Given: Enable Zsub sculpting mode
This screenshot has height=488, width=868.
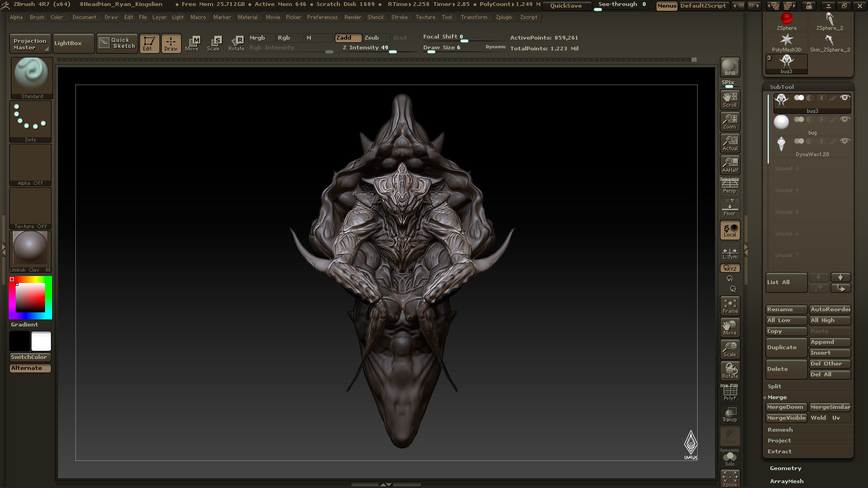Looking at the screenshot, I should click(x=372, y=38).
